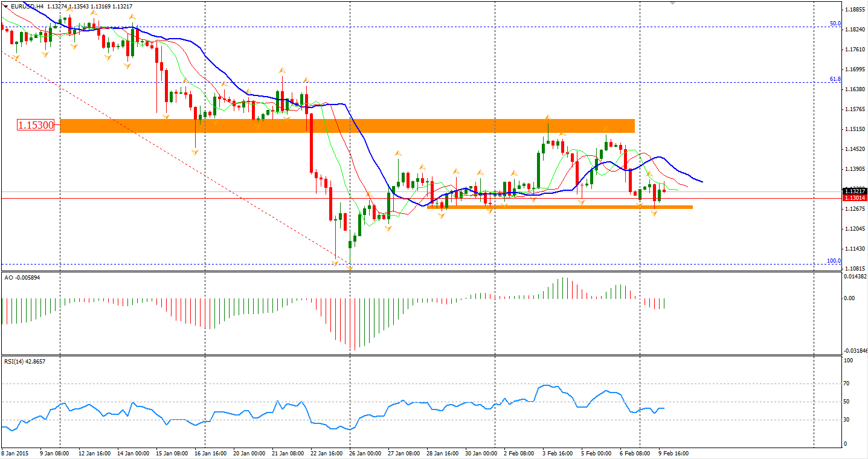Select the red-boxed 1.15300 price label

point(36,126)
